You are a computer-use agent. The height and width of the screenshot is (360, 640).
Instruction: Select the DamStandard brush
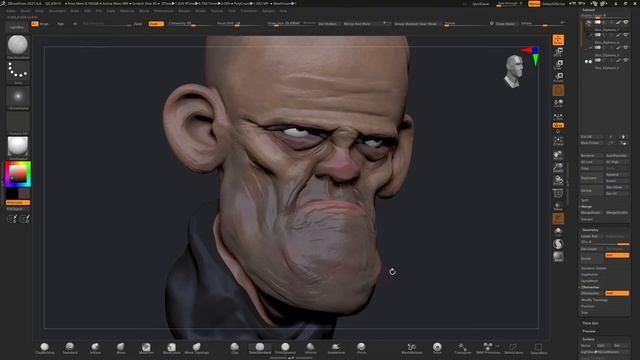point(260,348)
